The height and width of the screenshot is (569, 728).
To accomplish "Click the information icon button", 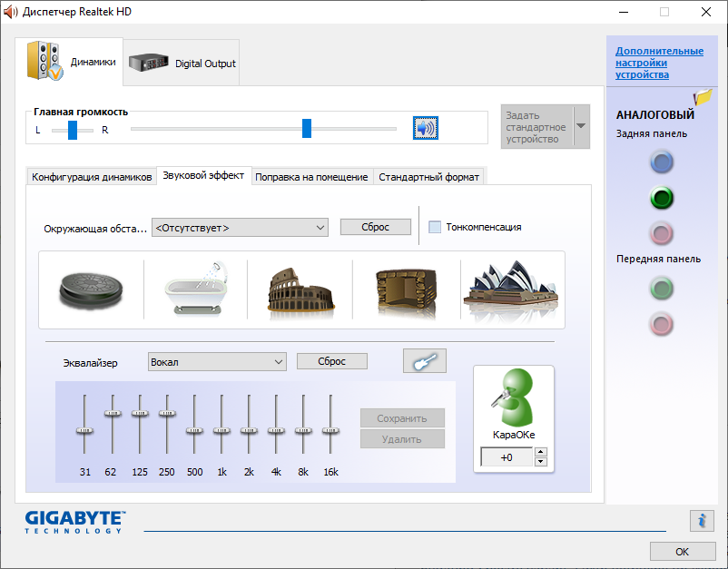I will [x=702, y=520].
